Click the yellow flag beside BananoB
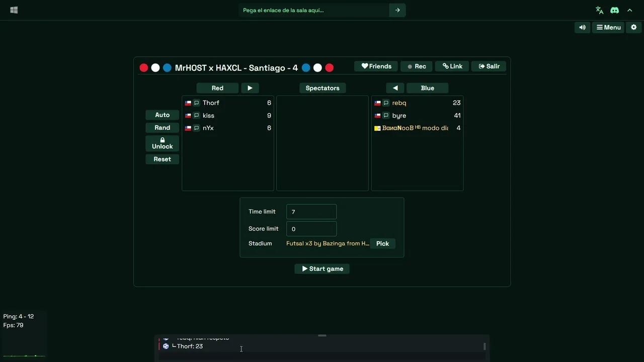 point(377,128)
